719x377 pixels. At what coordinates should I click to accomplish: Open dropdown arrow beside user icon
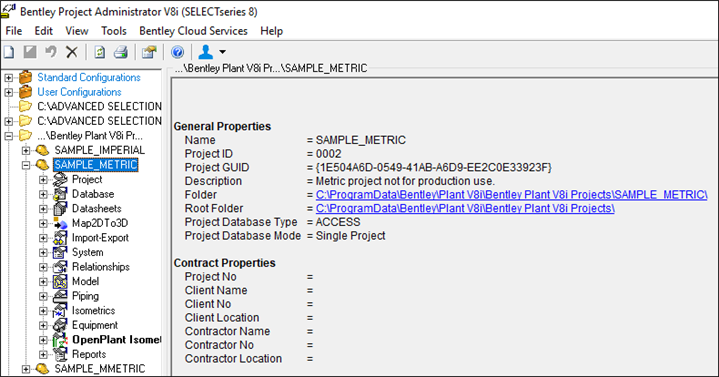click(x=222, y=52)
